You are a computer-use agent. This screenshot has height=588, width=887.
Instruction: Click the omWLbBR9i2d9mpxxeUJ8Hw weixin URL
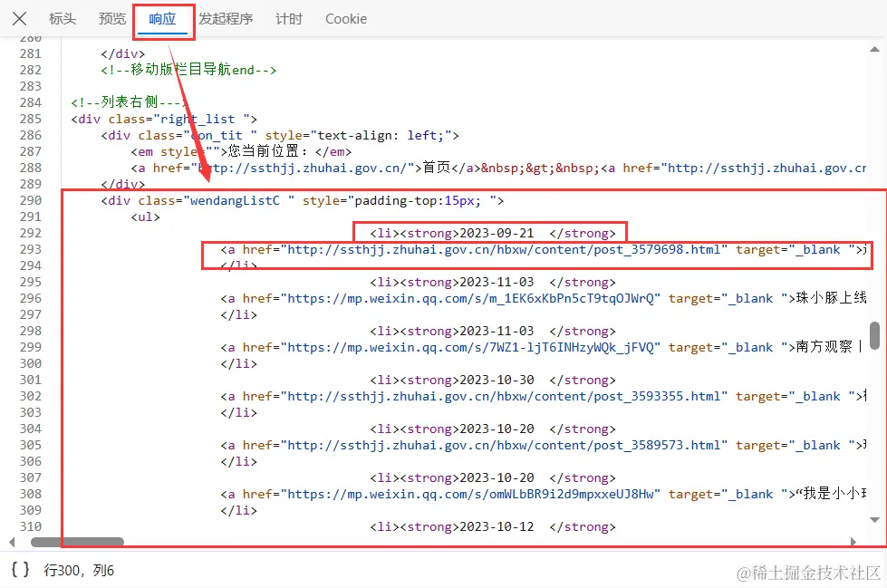[x=471, y=494]
